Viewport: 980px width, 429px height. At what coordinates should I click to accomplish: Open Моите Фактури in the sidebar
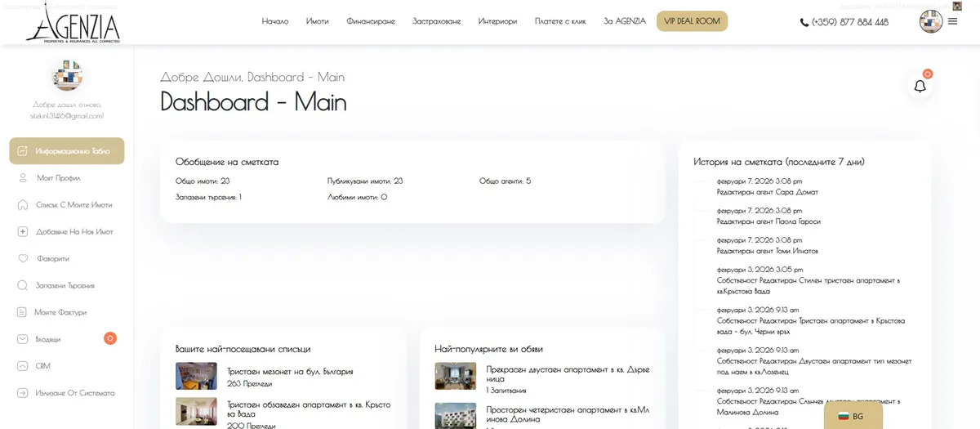60,312
